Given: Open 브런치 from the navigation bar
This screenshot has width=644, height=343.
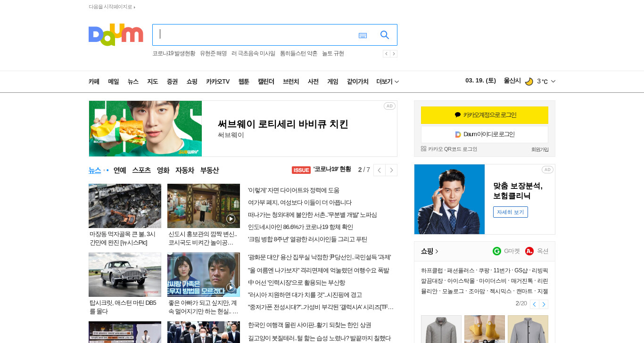Looking at the screenshot, I should click(x=291, y=82).
